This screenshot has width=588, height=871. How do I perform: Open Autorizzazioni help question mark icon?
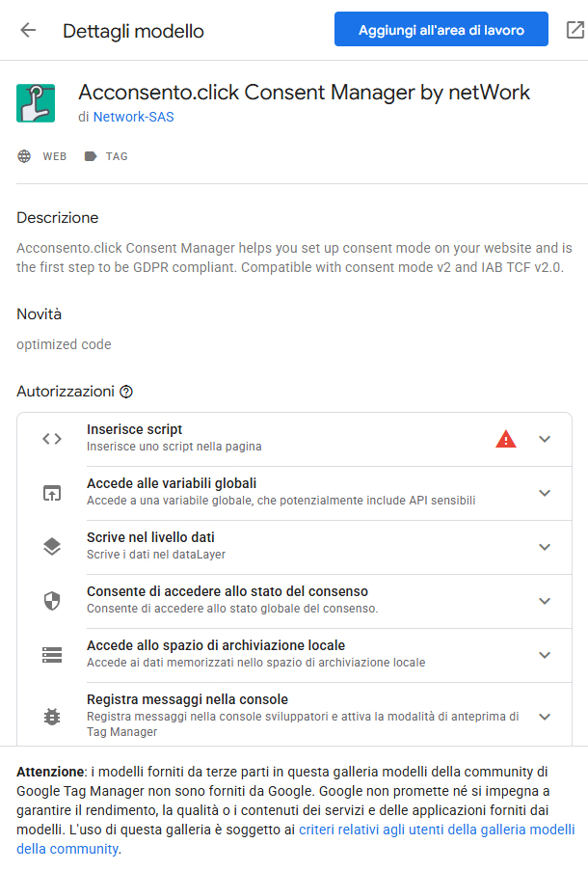[x=126, y=392]
